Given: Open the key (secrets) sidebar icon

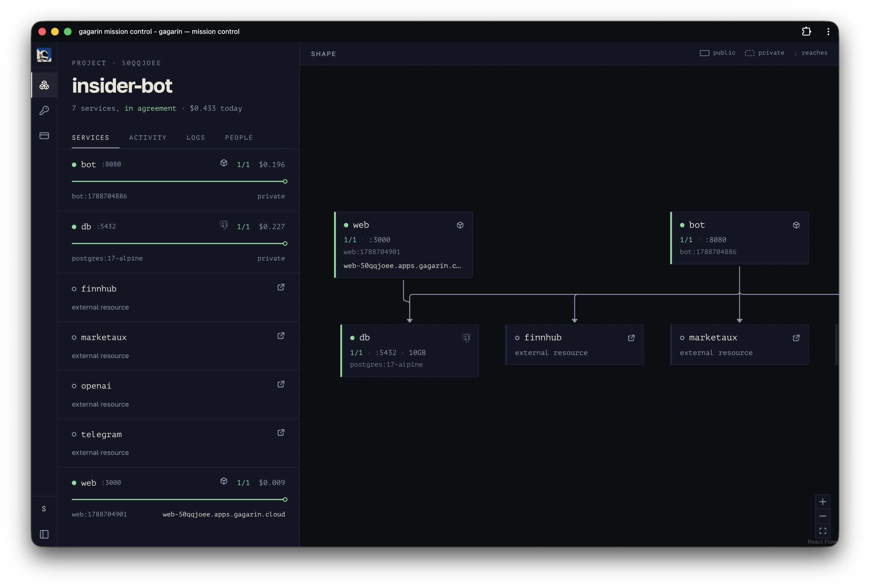Looking at the screenshot, I should tap(44, 110).
